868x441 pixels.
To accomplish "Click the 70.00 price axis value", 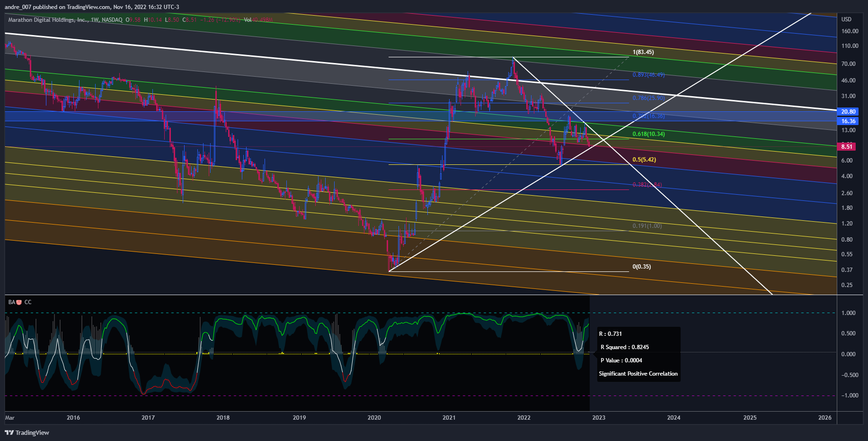I will tap(848, 64).
